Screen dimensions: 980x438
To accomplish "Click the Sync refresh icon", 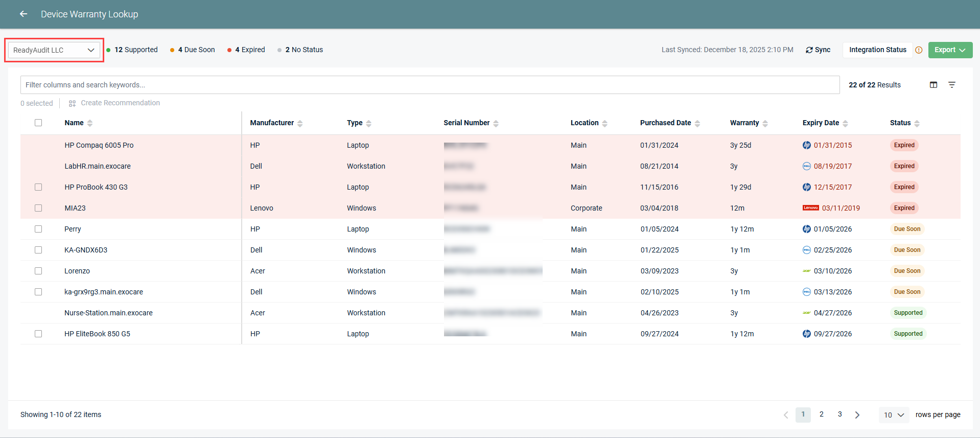I will (809, 50).
